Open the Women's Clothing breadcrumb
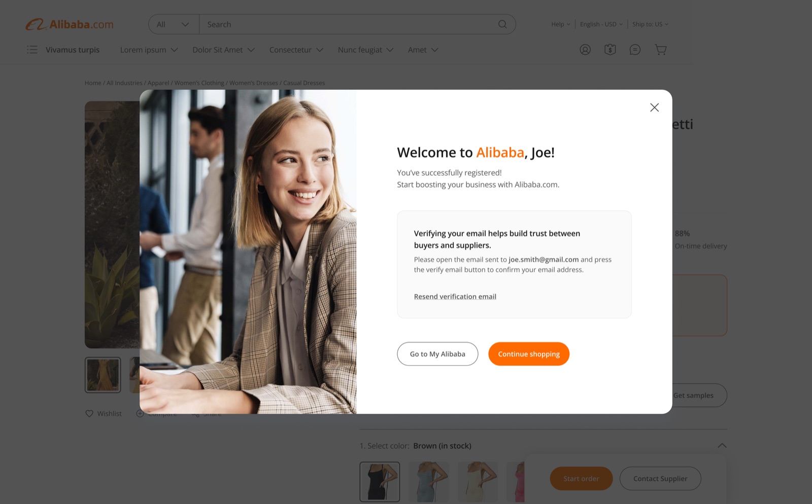 [199, 83]
